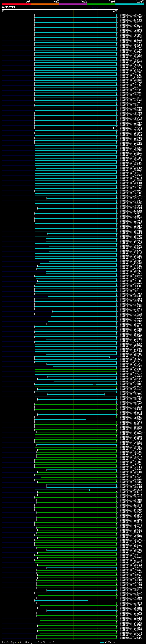Click the short cyan bar for UniRef100_A5Z1X9

76,394
